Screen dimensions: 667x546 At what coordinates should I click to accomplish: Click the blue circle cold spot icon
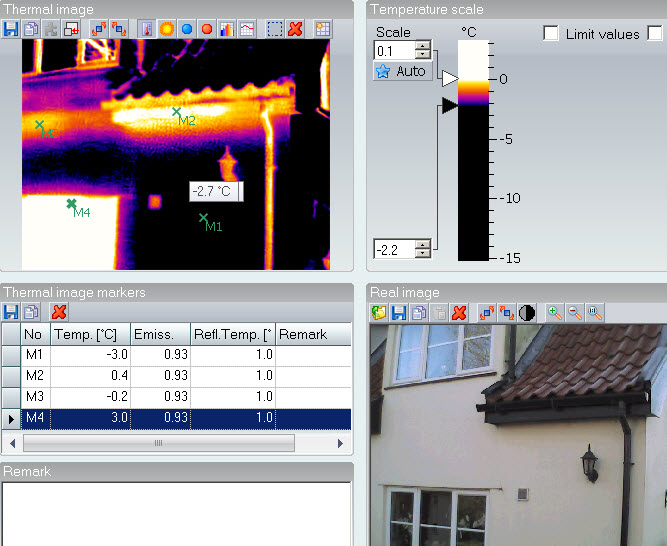coord(186,29)
